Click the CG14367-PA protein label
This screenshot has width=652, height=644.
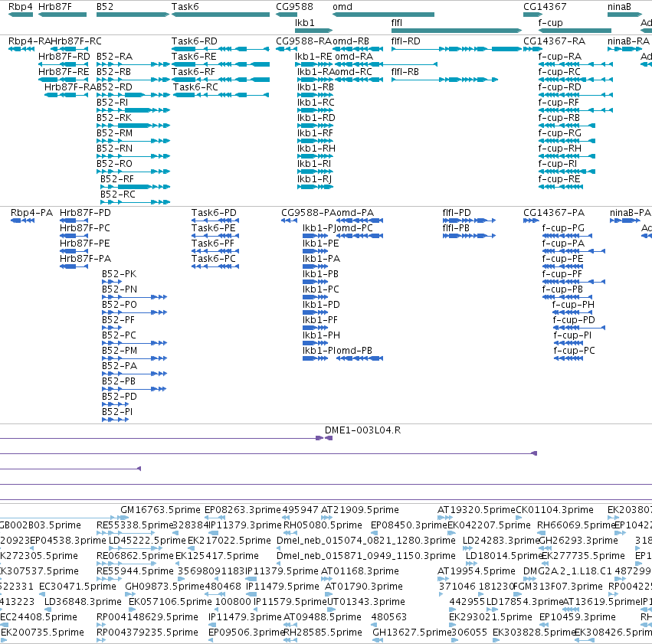coord(554,213)
